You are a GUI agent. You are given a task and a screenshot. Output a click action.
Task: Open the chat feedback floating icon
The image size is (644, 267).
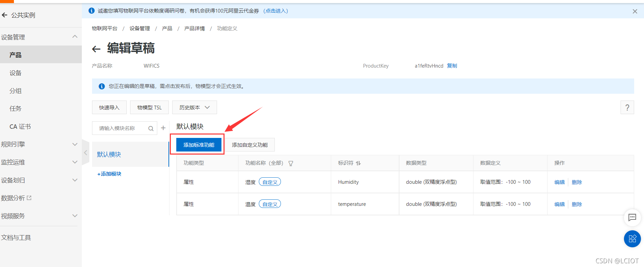632,217
